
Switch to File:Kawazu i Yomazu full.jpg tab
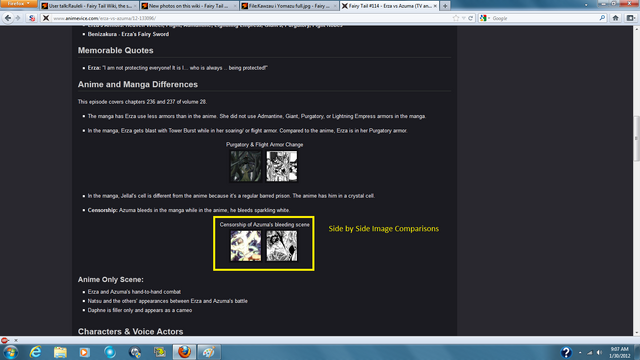point(289,6)
